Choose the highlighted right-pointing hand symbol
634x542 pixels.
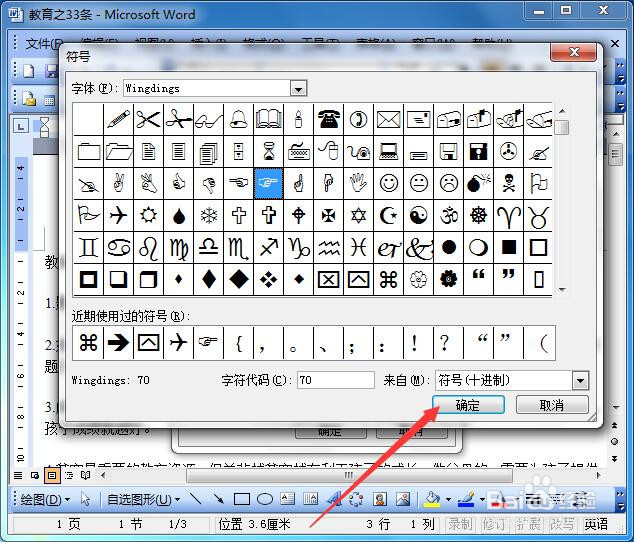tap(268, 184)
